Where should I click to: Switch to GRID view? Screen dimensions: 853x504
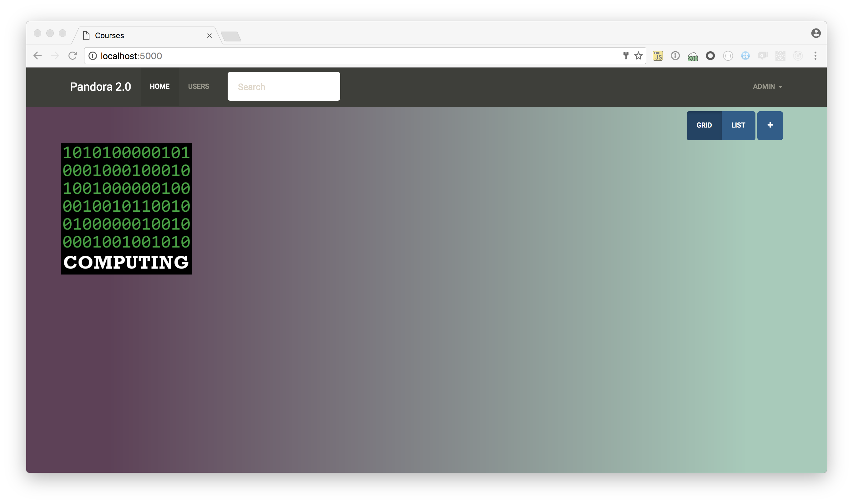coord(704,125)
